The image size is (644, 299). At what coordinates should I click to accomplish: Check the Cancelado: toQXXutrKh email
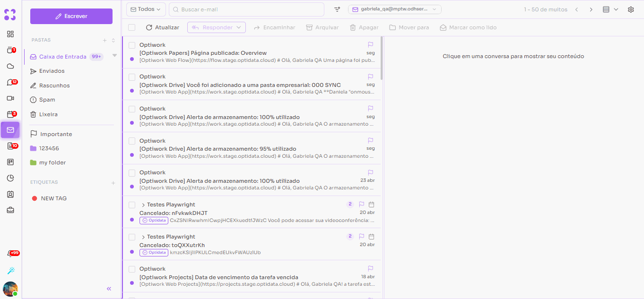click(132, 237)
